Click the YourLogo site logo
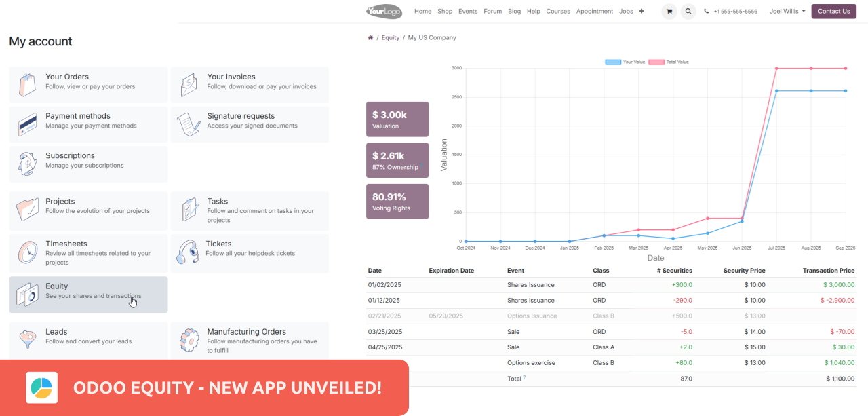Screen dimensions: 868x416 pos(384,12)
